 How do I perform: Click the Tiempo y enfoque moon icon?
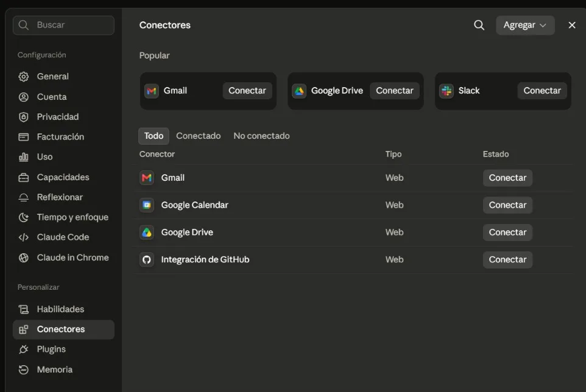24,217
